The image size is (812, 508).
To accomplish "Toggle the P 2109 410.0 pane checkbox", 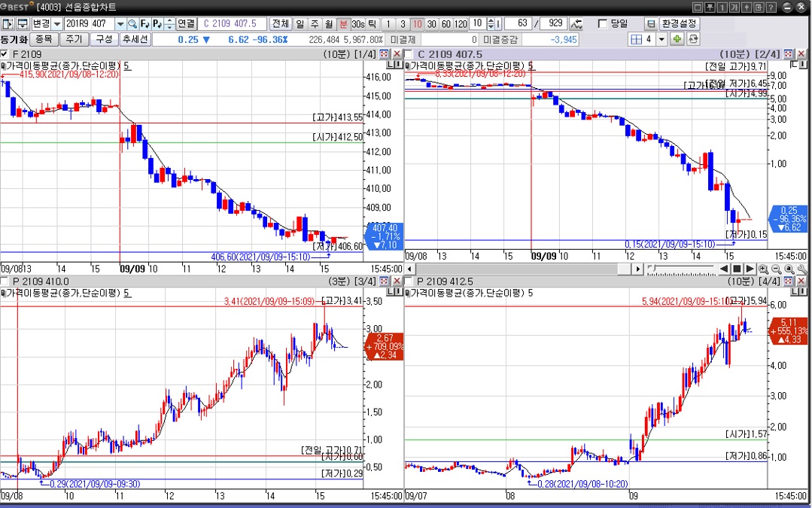I will click(5, 281).
